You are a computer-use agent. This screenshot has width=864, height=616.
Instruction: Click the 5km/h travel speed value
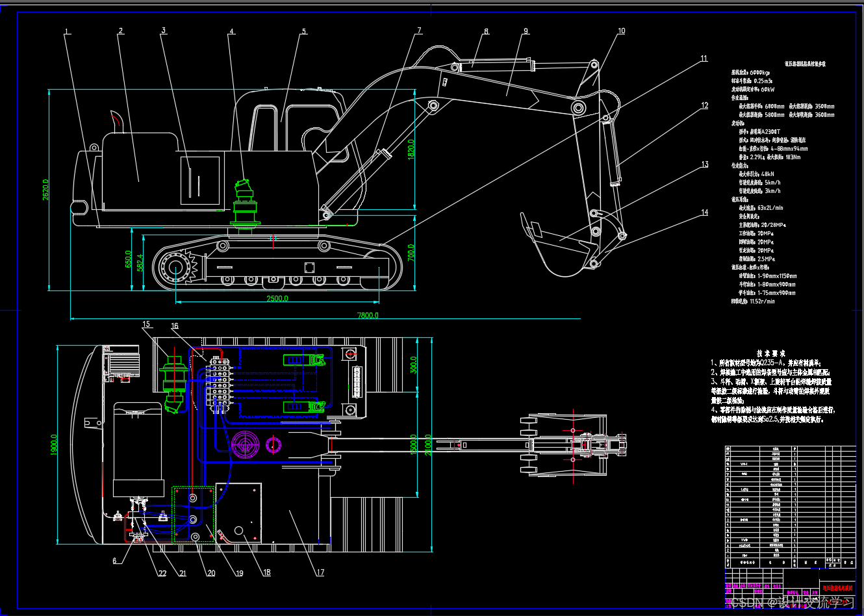[x=772, y=182]
